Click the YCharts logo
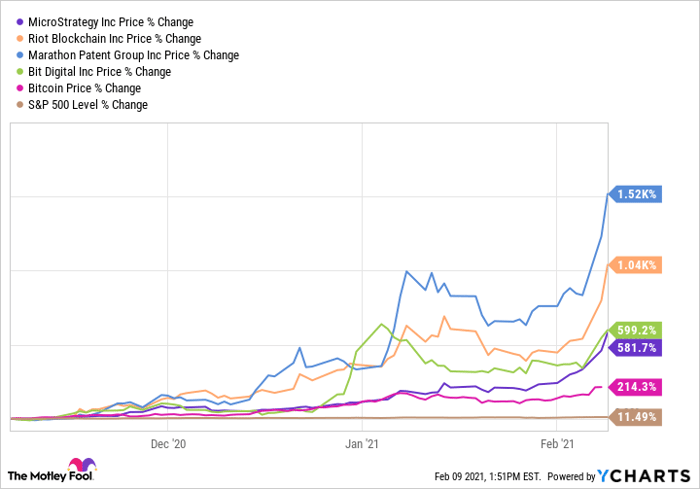The image size is (700, 489). pos(645,475)
